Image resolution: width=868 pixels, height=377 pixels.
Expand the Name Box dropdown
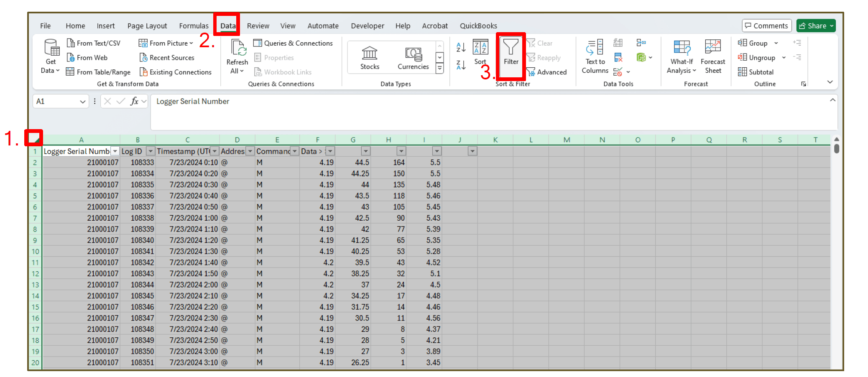coord(82,102)
